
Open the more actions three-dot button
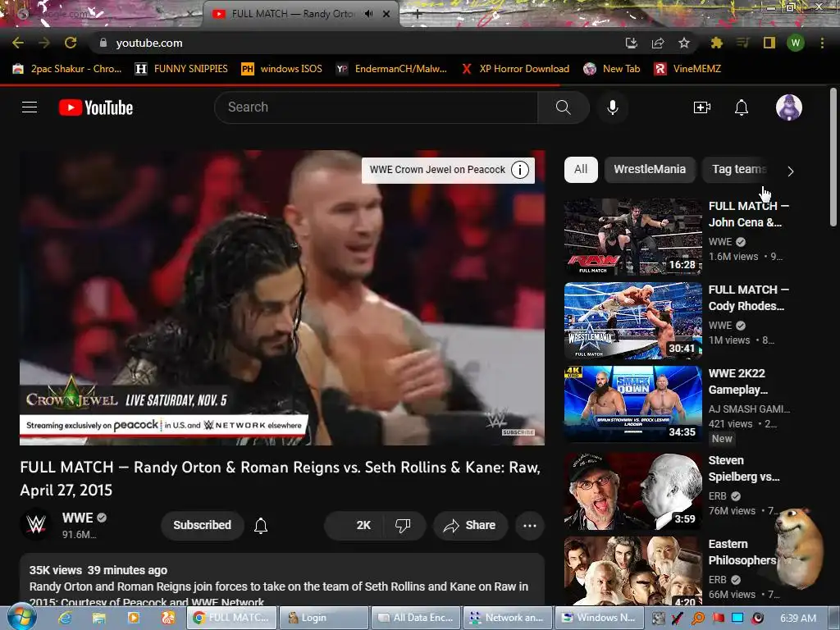530,526
